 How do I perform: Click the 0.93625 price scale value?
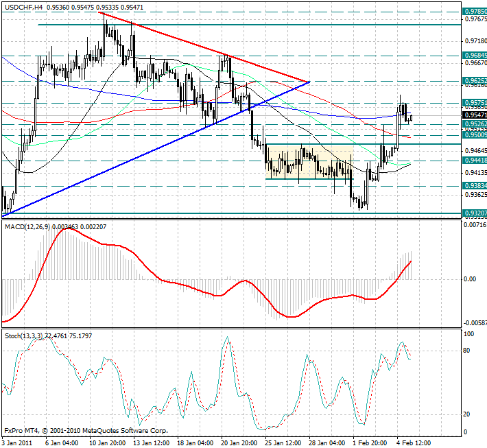tap(475, 195)
